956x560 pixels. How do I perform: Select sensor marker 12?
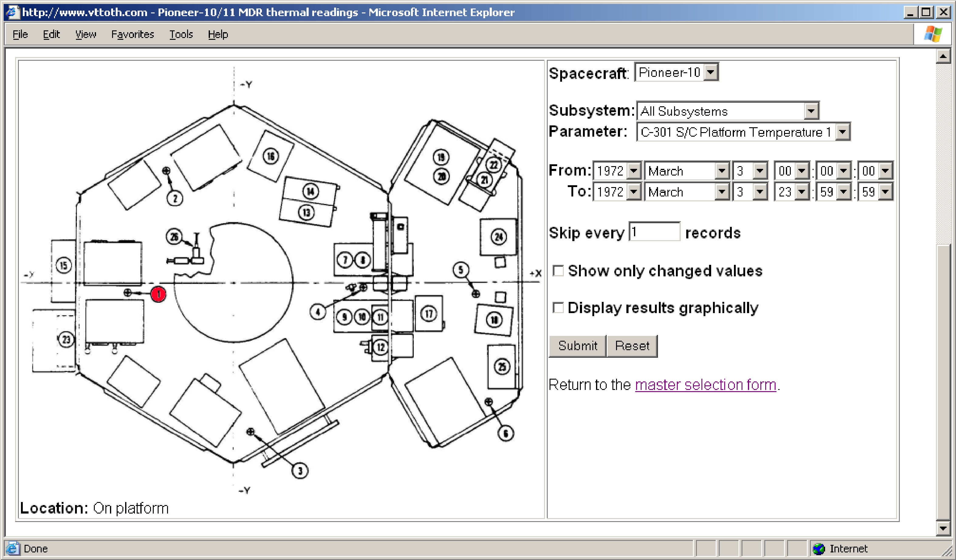(x=381, y=347)
